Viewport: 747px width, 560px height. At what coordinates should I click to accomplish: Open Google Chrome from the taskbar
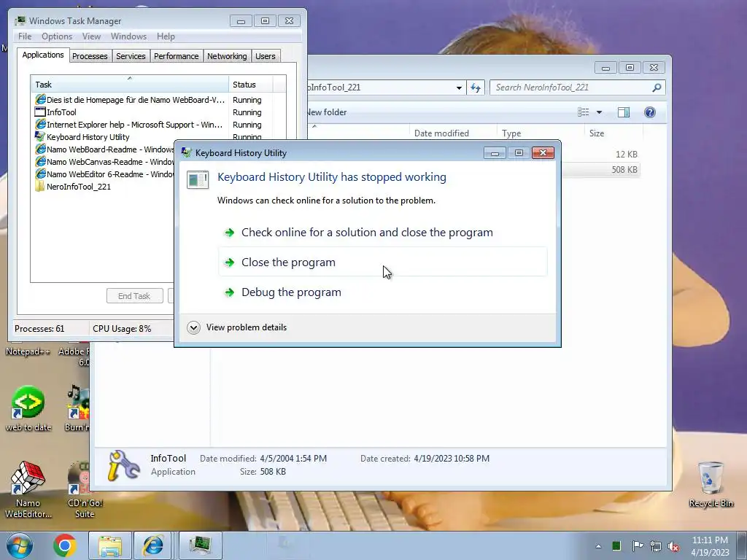click(x=65, y=545)
